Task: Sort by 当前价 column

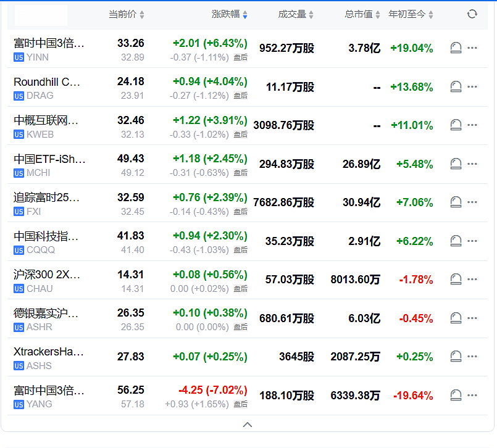Action: 127,14
